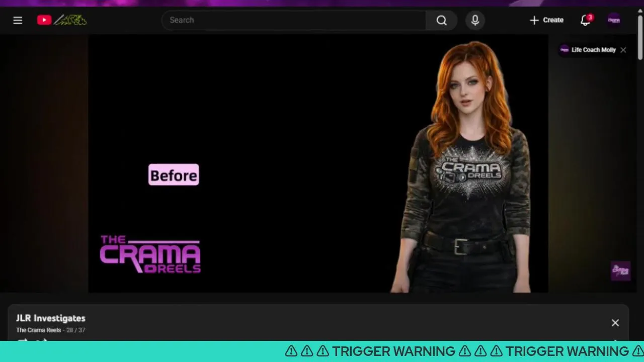644x362 pixels.
Task: Focus the Search input field
Action: [294, 20]
